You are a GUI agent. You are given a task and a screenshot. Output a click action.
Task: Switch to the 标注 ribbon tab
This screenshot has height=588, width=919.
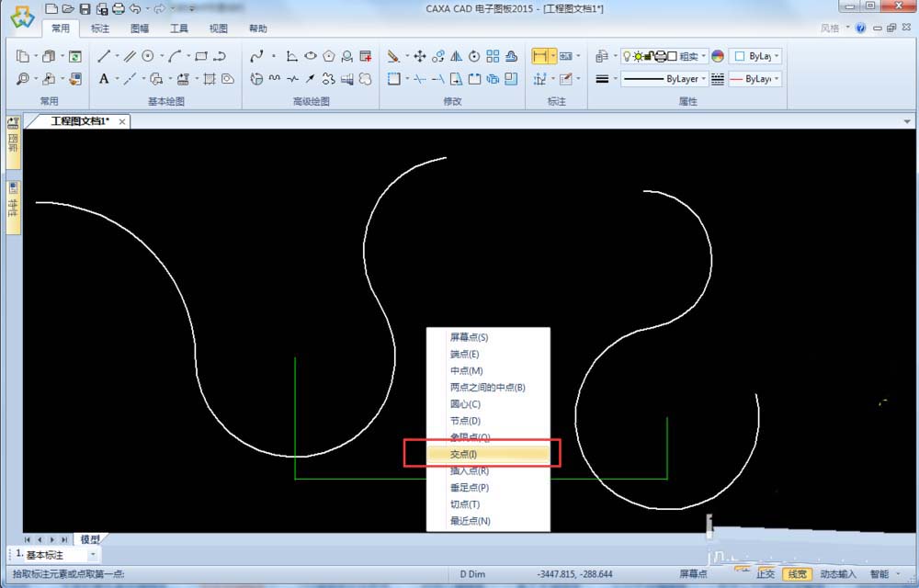click(99, 28)
